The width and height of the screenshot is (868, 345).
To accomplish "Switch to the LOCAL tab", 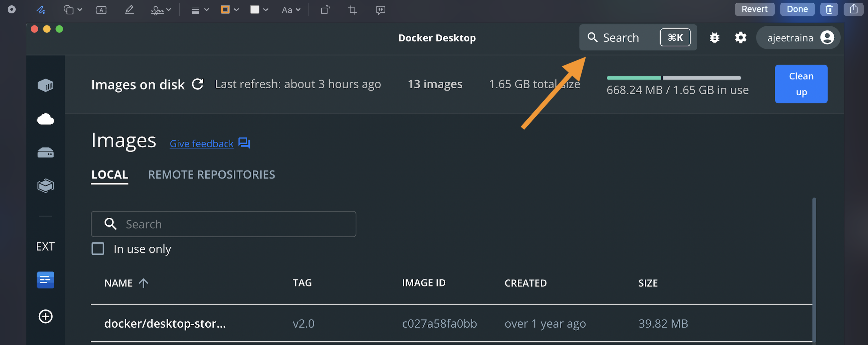I will [x=110, y=175].
